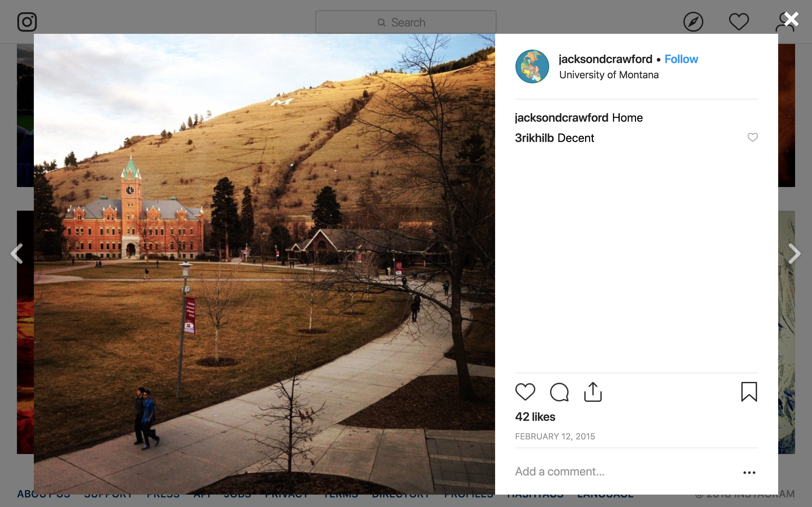Click the jacksondcrawford username in header
This screenshot has width=812, height=507.
point(605,59)
